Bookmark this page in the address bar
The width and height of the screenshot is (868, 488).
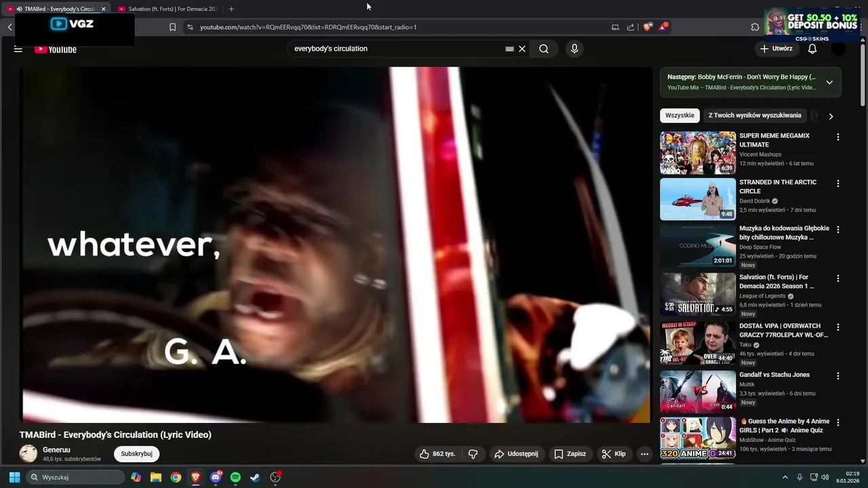[x=172, y=27]
